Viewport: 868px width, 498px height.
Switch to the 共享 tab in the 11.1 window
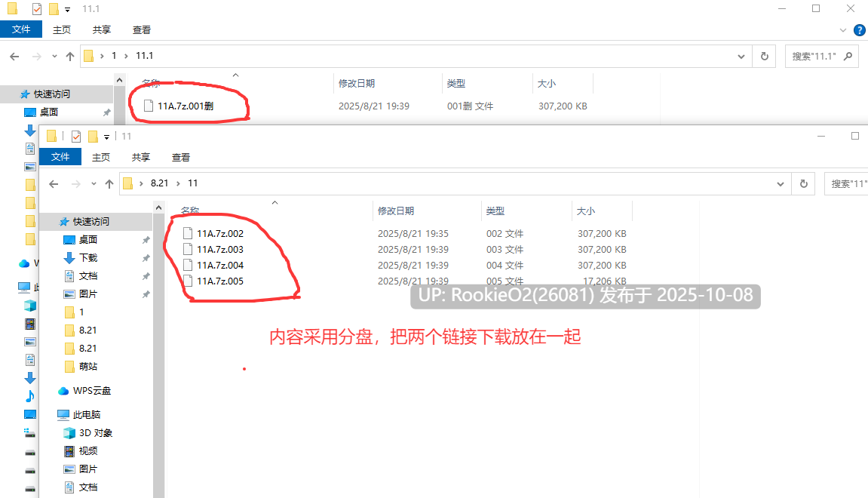101,30
